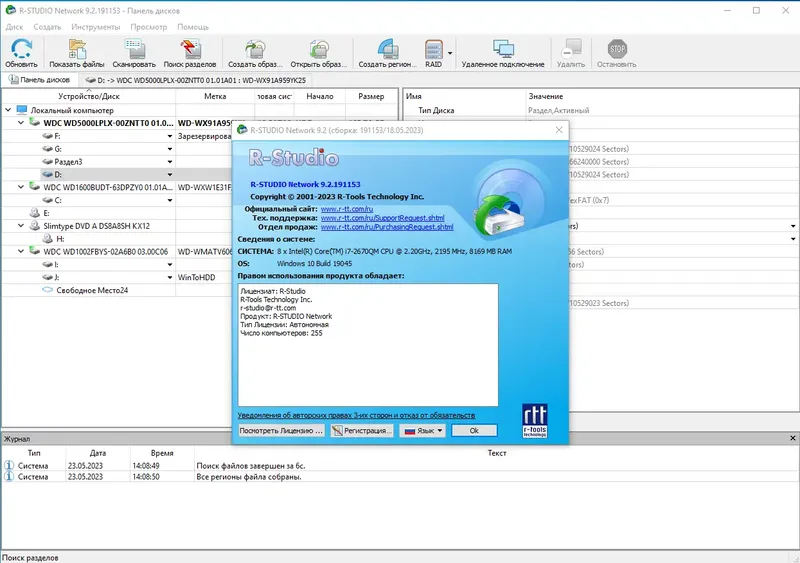Select Свободное Место24 free space icon
The width and height of the screenshot is (800, 563).
tap(47, 290)
